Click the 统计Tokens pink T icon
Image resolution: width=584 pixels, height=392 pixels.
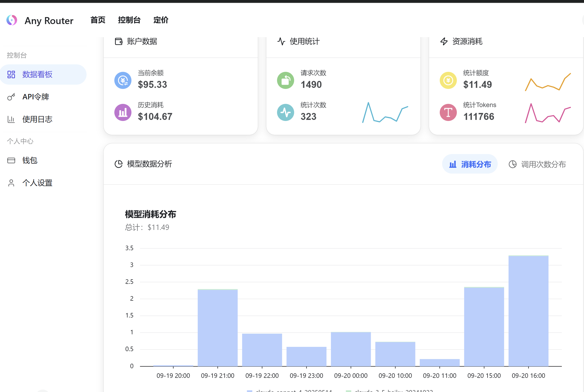448,112
